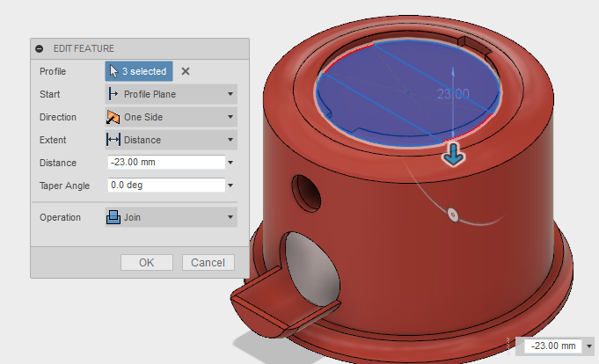Screen dimensions: 599x364
Task: Click the taper angle round handle manipulator
Action: point(453,215)
